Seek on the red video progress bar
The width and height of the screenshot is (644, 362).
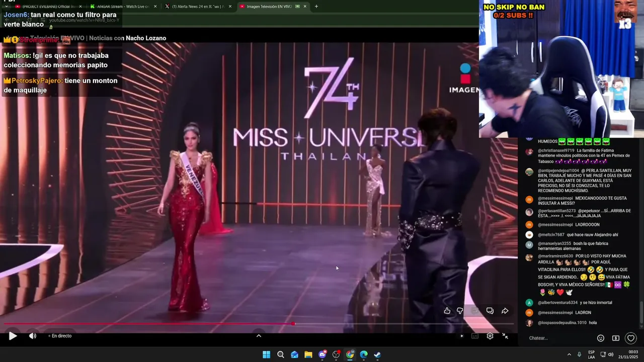(259, 324)
